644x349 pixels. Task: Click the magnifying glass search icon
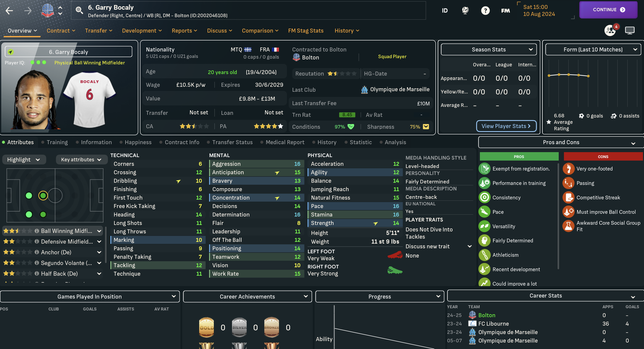79,10
